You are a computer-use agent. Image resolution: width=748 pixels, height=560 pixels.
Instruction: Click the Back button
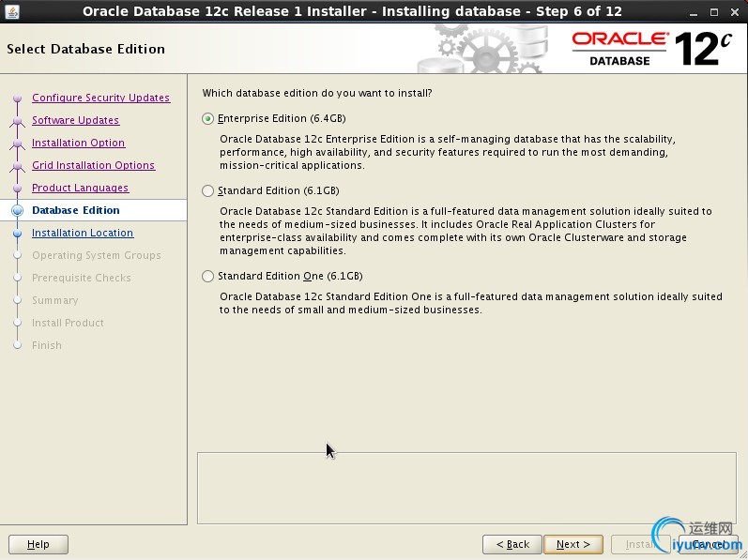pyautogui.click(x=512, y=544)
